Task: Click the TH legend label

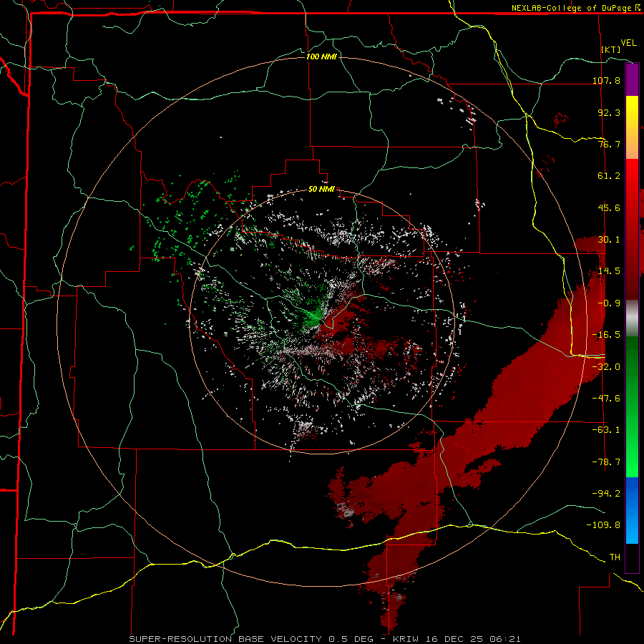Action: (x=615, y=557)
